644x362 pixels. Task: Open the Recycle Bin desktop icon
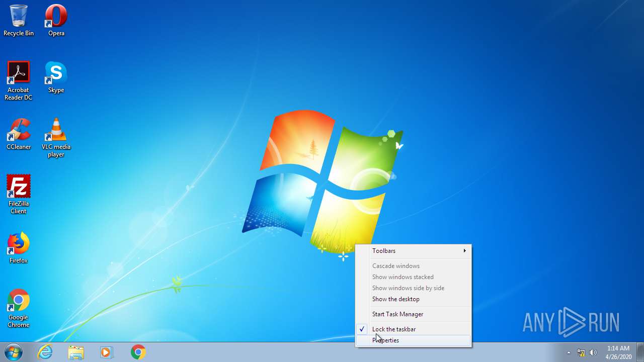[x=19, y=21]
